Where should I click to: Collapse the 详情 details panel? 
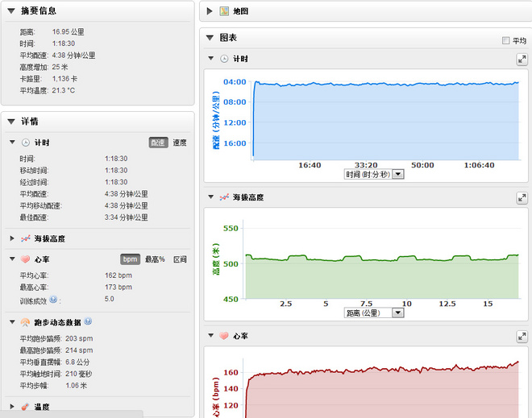(x=11, y=122)
